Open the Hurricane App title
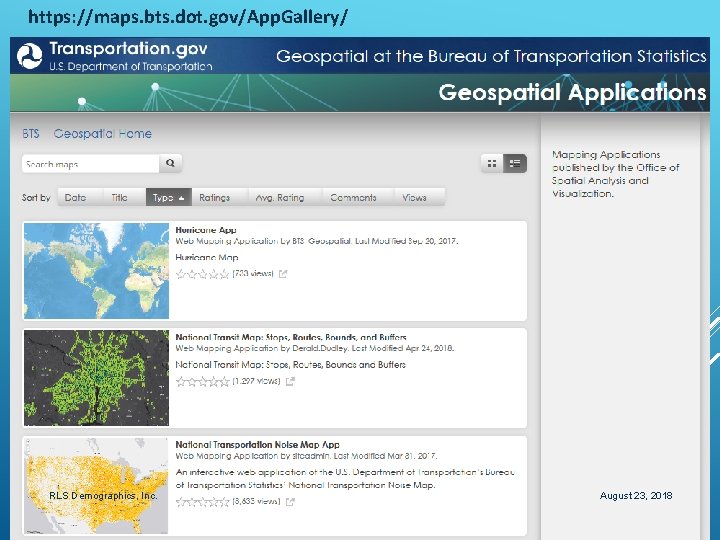Screen dimensions: 720x540 pyautogui.click(x=206, y=230)
